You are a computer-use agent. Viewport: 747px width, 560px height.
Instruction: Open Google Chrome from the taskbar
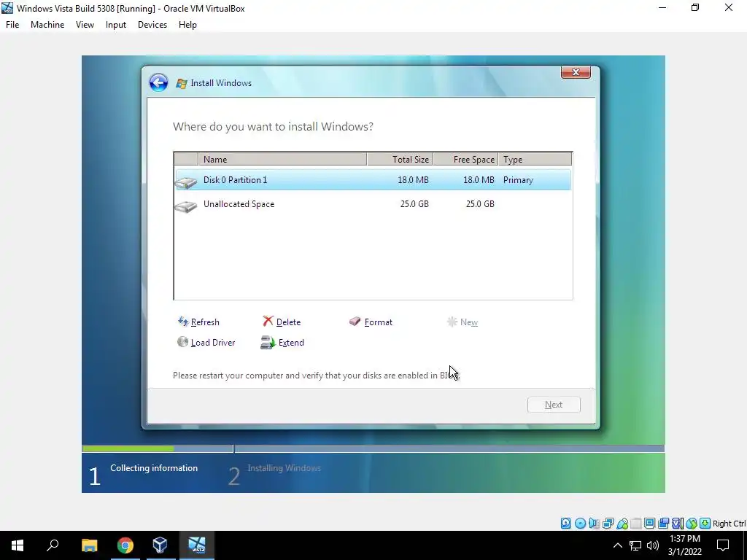(125, 545)
